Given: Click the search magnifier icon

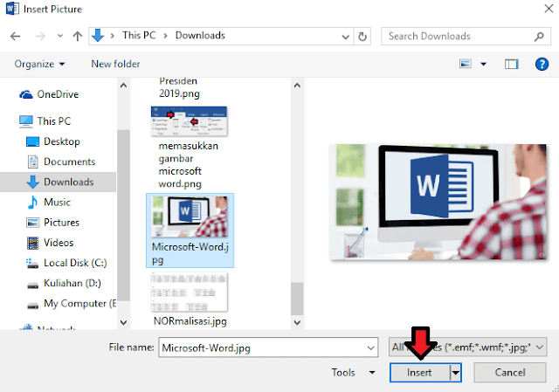Looking at the screenshot, I should [x=539, y=37].
